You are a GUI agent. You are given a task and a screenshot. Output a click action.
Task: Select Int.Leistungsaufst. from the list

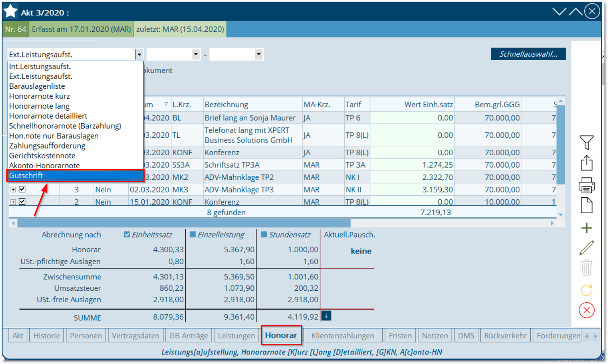tap(75, 67)
